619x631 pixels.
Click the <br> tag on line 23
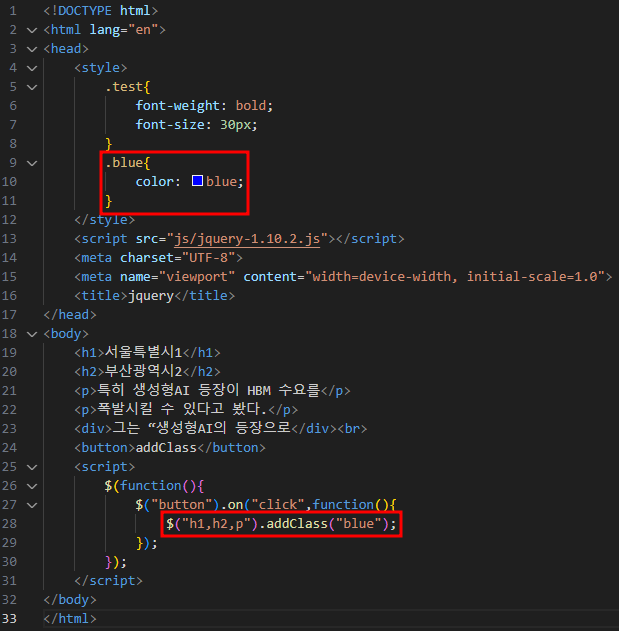point(352,429)
